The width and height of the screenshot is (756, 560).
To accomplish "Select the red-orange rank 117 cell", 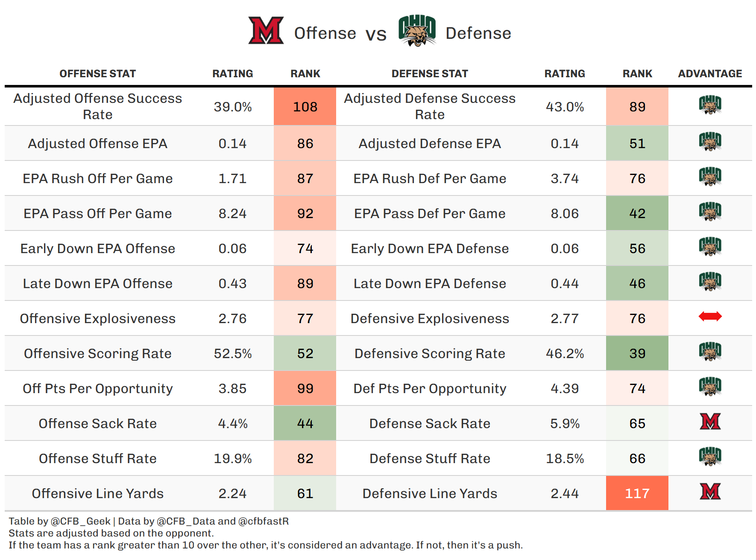I will (637, 493).
